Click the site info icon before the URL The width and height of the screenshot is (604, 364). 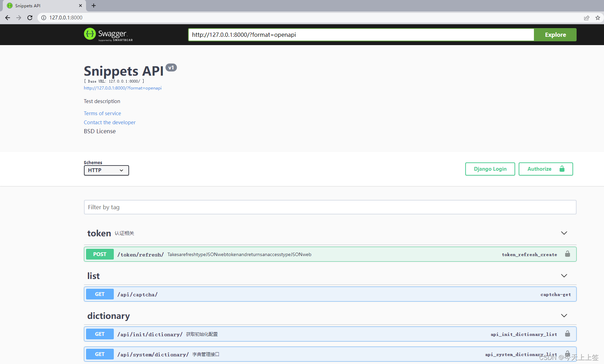(43, 17)
